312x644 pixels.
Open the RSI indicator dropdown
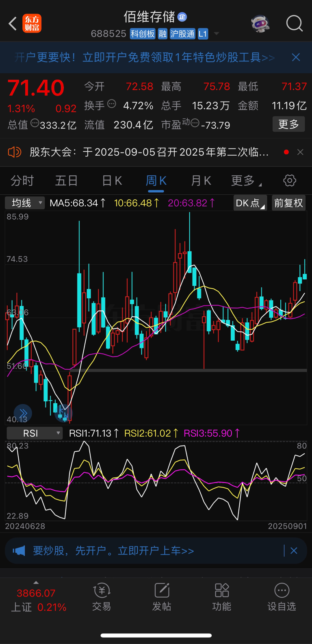35,433
